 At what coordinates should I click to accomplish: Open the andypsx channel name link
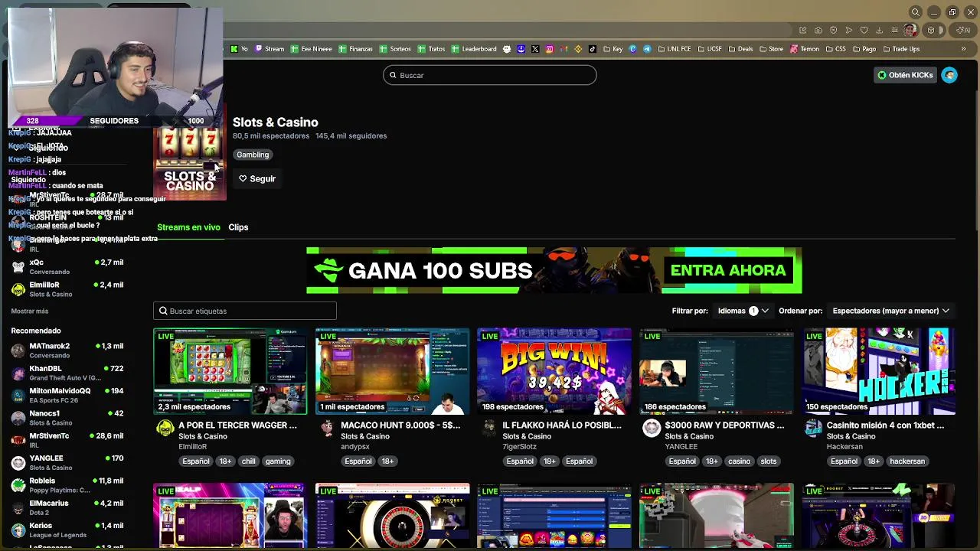tap(355, 447)
